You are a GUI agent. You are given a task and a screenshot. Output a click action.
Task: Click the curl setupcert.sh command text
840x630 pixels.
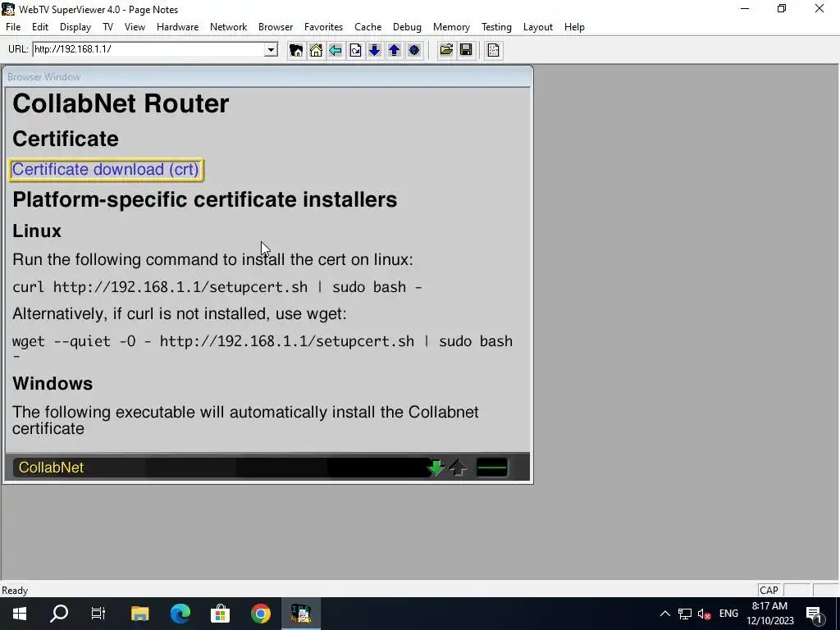click(217, 287)
